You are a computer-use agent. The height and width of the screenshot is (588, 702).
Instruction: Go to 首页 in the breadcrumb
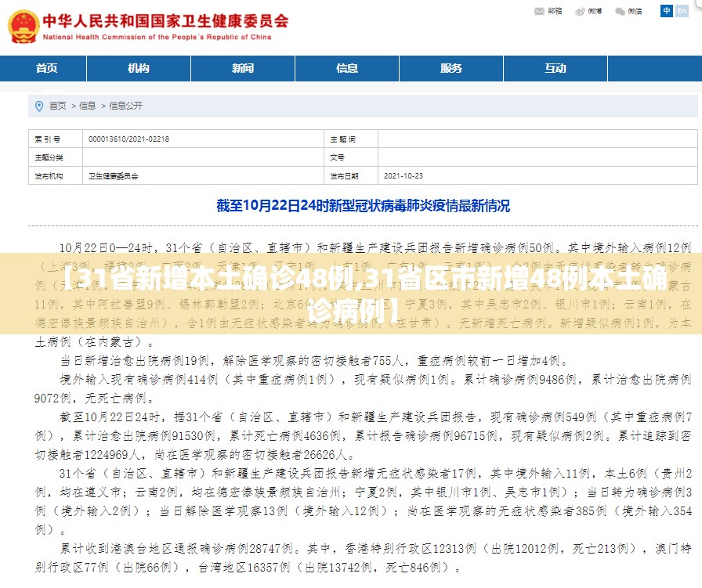(58, 106)
